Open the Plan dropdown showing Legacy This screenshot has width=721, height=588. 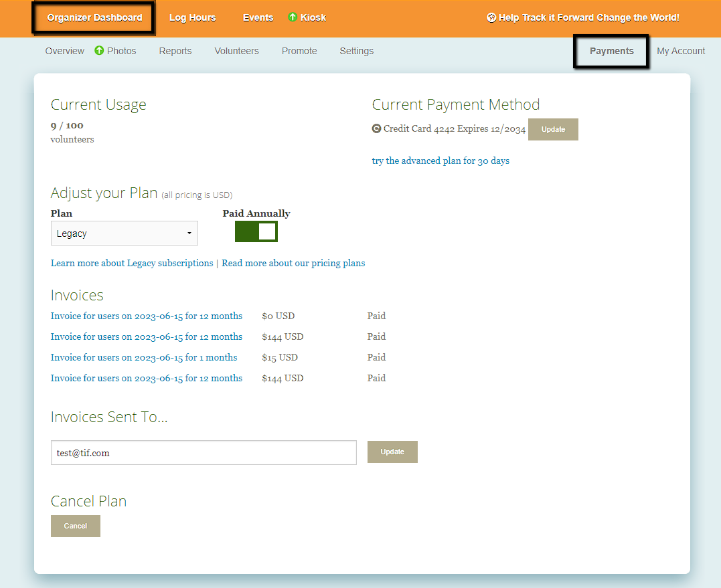[x=125, y=233]
